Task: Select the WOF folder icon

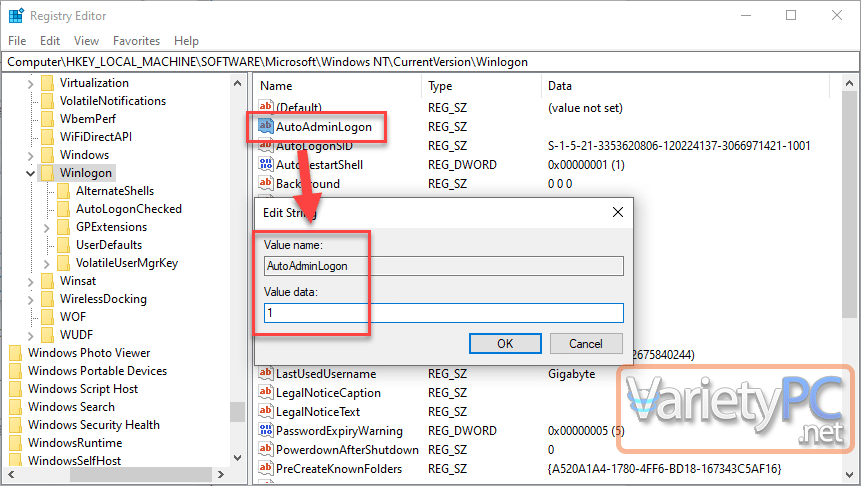Action: click(x=48, y=317)
